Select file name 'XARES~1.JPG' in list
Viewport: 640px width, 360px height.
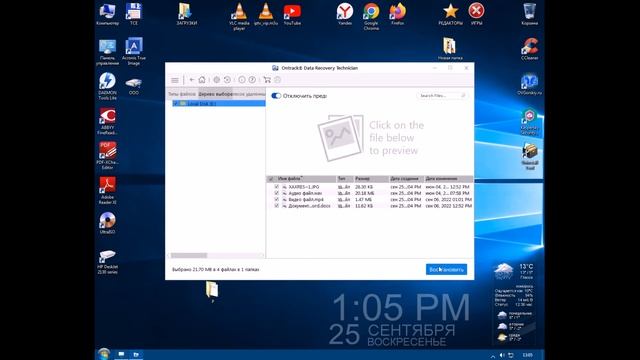[x=304, y=187]
